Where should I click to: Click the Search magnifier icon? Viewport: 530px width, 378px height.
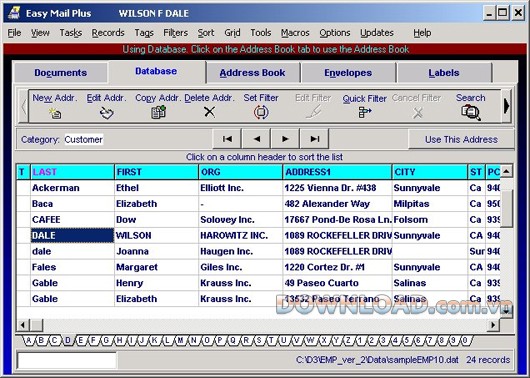tap(471, 113)
